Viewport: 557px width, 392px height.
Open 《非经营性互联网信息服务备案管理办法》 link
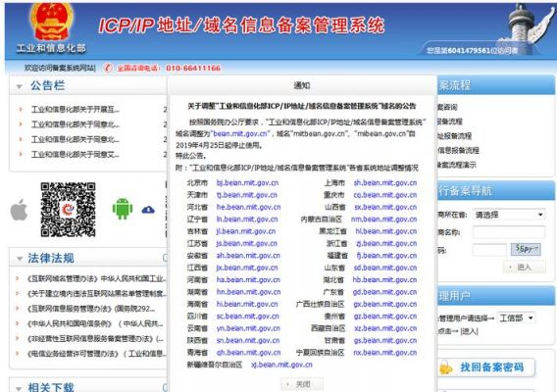95,338
